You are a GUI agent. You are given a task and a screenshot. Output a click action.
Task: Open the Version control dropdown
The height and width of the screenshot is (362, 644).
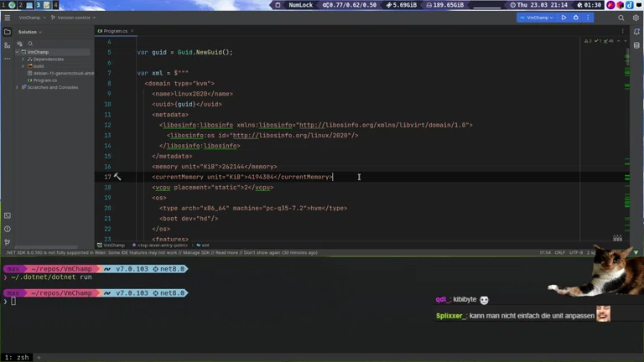tap(74, 18)
